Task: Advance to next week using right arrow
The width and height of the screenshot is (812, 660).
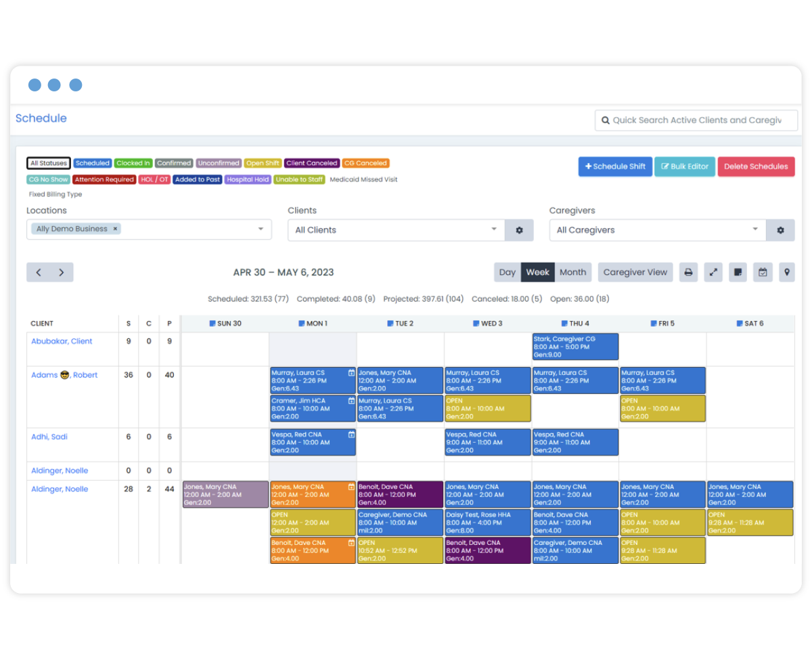Action: [x=62, y=272]
